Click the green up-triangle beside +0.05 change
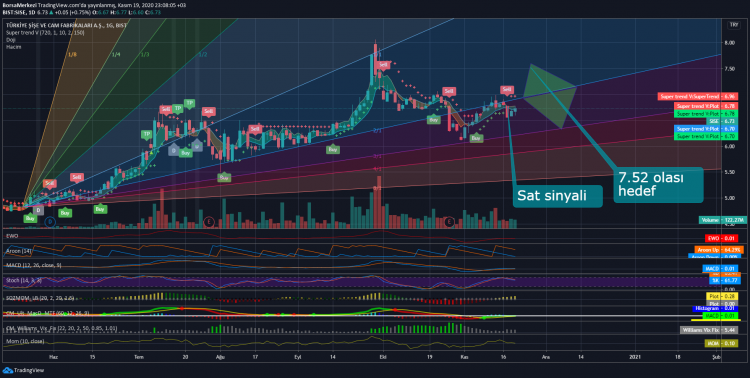Screen dimensions: 750x378 (52, 12)
